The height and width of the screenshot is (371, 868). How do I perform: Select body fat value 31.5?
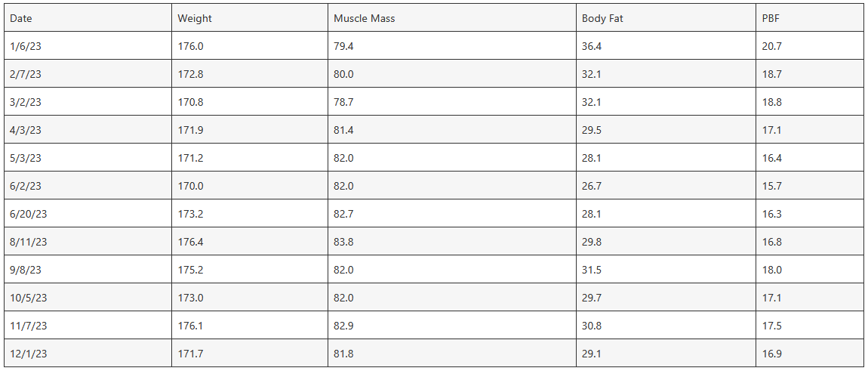pyautogui.click(x=592, y=270)
